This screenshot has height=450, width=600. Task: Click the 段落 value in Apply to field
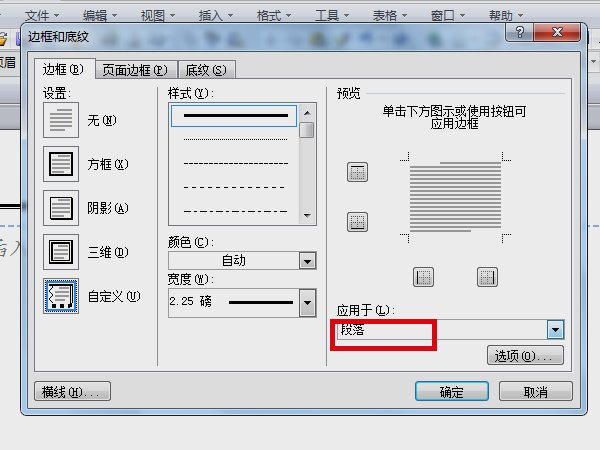coord(352,329)
